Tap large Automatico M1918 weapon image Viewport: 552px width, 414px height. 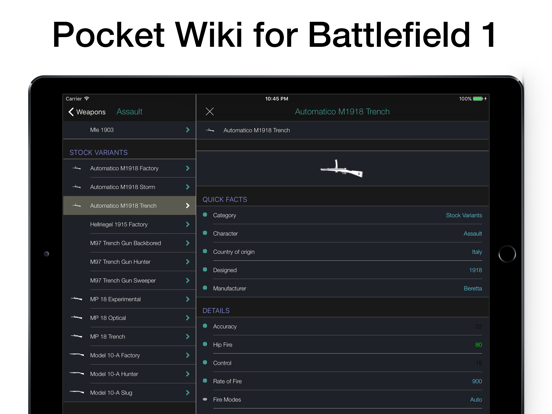point(341,169)
